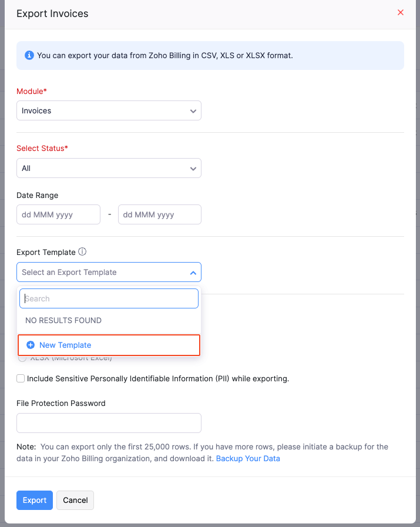
Task: Select the XLSX (Microsoft Excel) radio button
Action: point(22,358)
